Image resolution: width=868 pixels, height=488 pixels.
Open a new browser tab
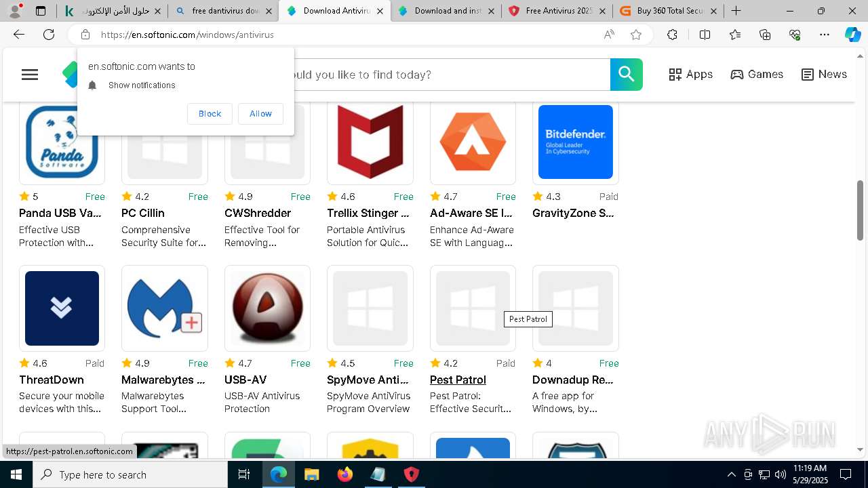pyautogui.click(x=736, y=11)
